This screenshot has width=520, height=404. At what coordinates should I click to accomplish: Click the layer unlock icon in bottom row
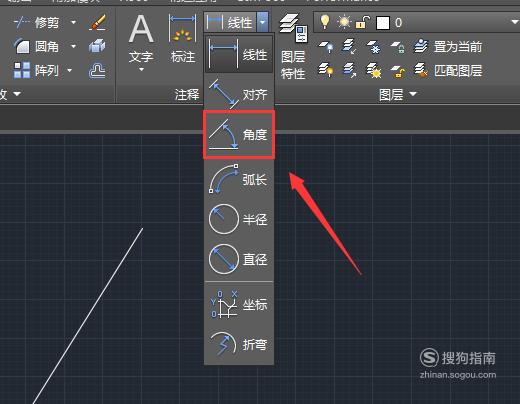click(x=398, y=71)
